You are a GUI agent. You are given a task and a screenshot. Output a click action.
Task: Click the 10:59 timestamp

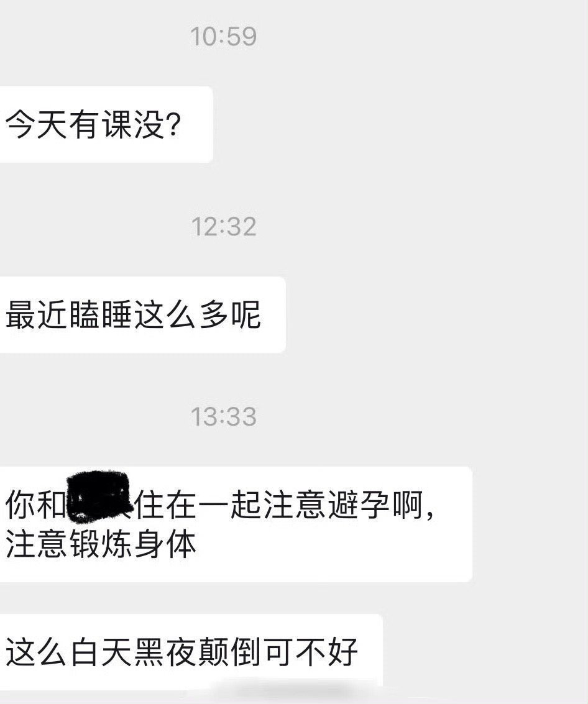click(223, 37)
